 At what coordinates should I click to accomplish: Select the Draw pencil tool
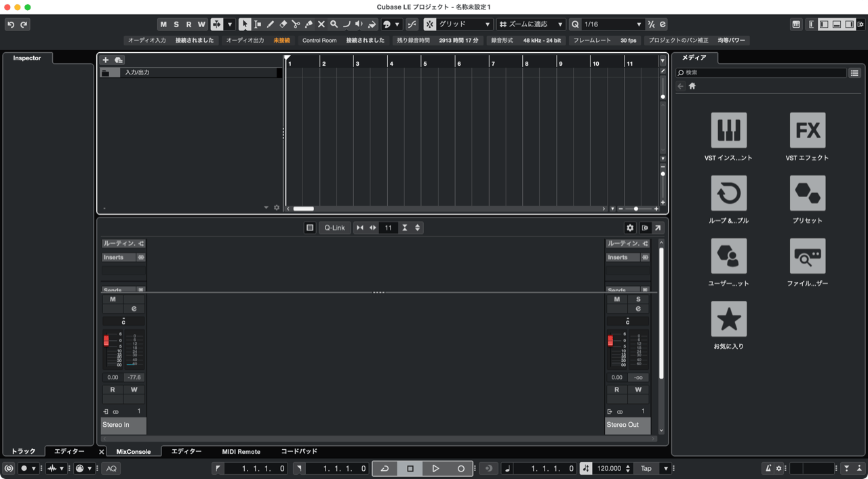pos(270,24)
